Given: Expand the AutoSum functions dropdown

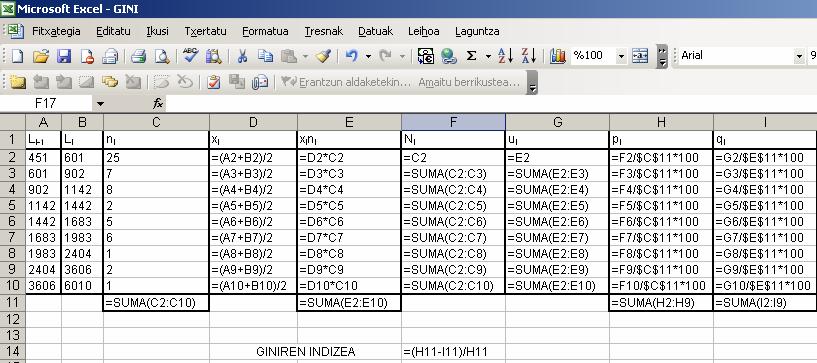Looking at the screenshot, I should coord(488,56).
